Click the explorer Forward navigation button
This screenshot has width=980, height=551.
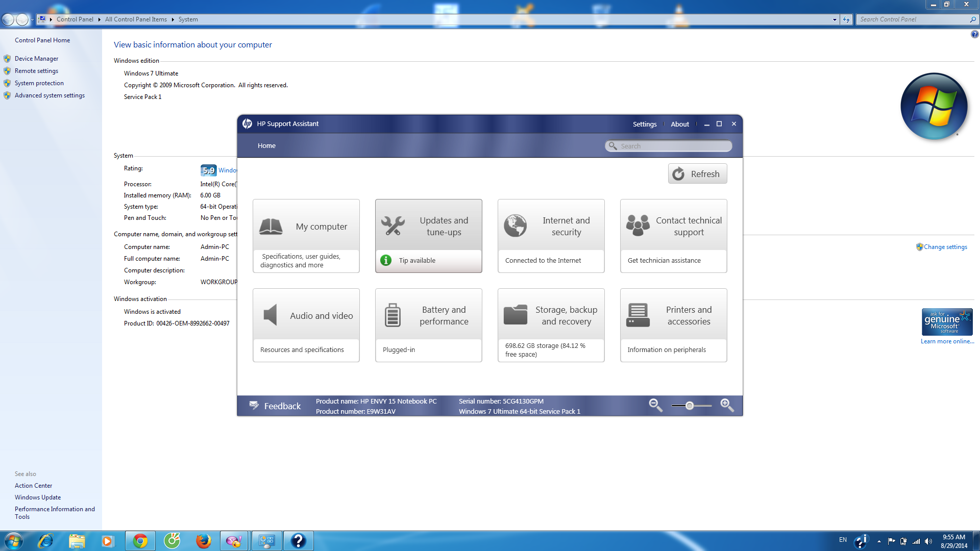pos(22,19)
